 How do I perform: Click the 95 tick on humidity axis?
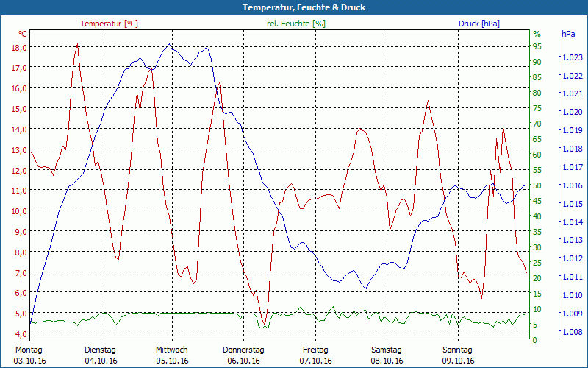click(537, 46)
